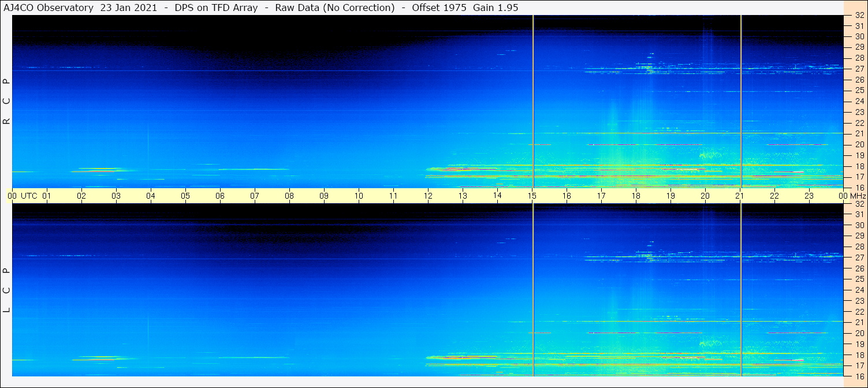Screen dimensions: 868x388
Task: Click the 21 hour label on UTC axis
Action: [740, 196]
